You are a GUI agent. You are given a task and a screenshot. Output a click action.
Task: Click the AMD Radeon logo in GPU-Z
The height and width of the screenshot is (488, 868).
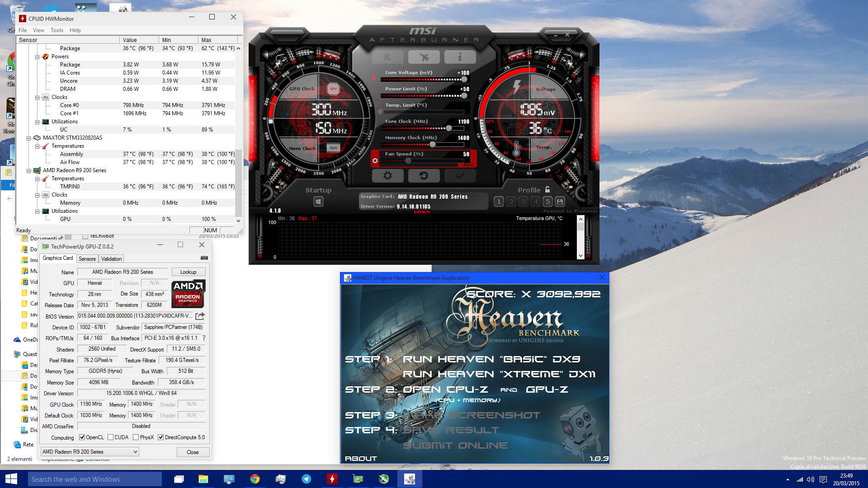click(189, 294)
